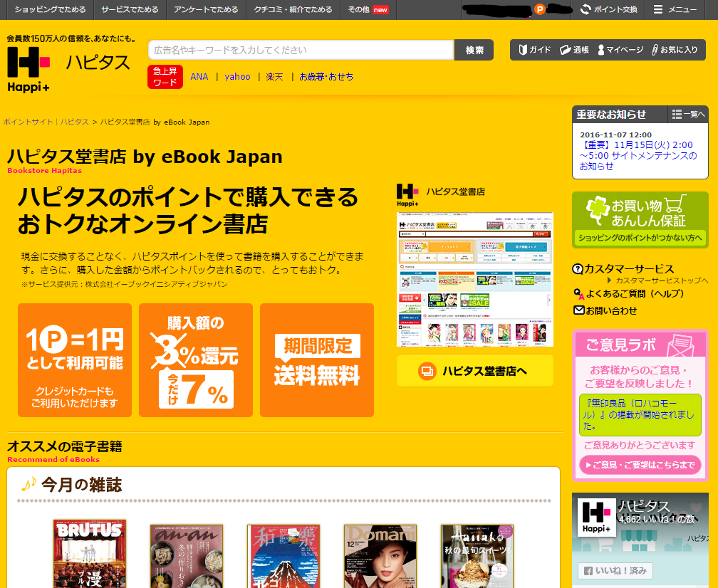The height and width of the screenshot is (588, 718).
Task: Click the お歳暮･おせち trending keyword
Action: (x=326, y=77)
